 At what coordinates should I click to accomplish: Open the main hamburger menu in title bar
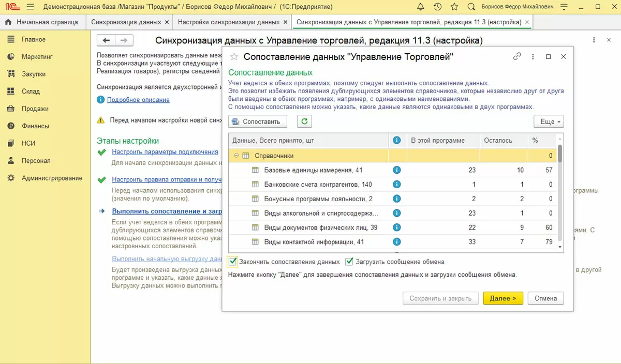[x=30, y=7]
